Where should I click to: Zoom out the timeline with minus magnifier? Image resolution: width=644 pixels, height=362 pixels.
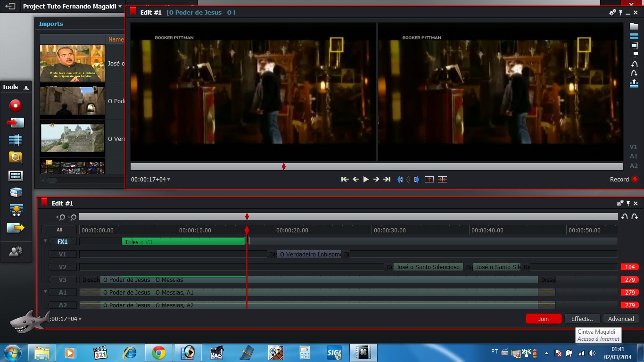click(72, 217)
